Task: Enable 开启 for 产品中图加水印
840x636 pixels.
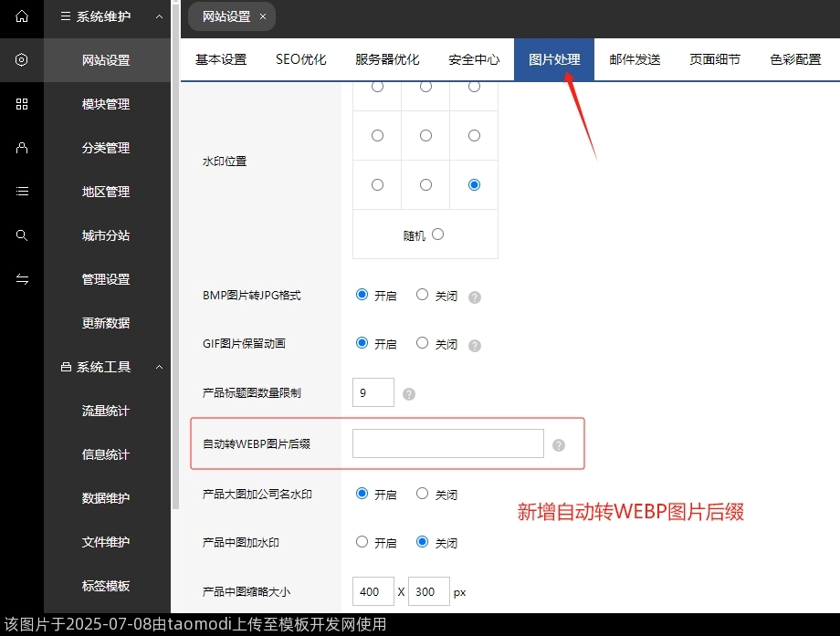Action: click(362, 542)
